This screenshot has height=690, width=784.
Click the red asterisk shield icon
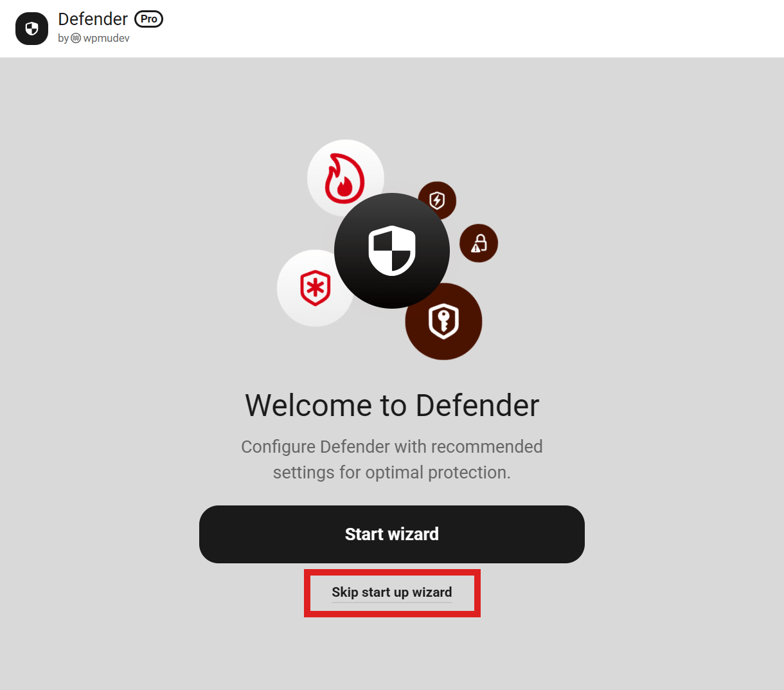coord(315,288)
